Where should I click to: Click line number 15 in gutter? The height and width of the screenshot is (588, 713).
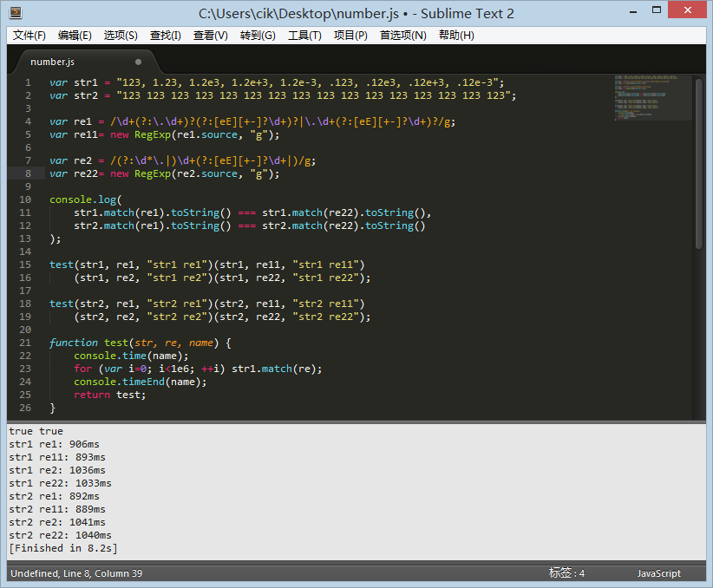coord(25,265)
